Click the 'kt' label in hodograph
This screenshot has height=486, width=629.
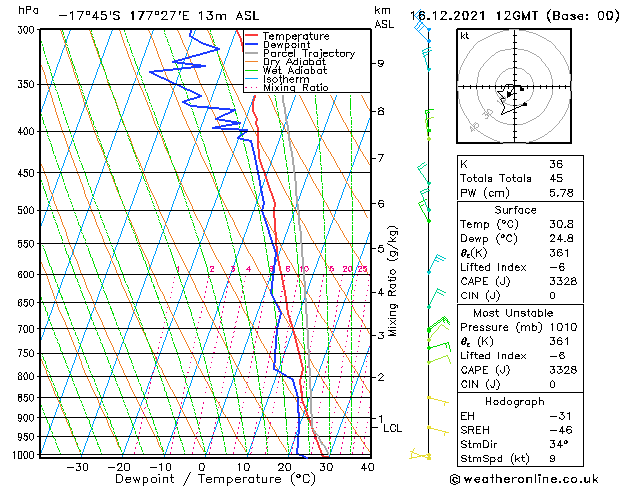[x=465, y=36]
